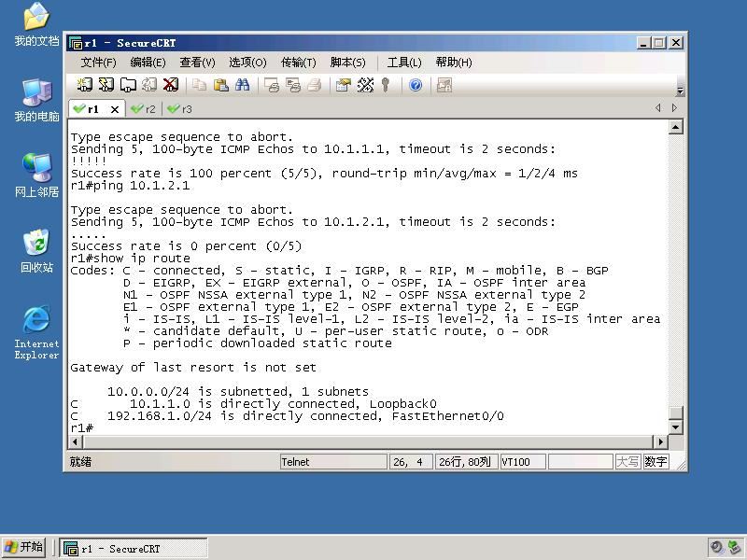747x560 pixels.
Task: Close the r1 session tab
Action: tap(114, 109)
